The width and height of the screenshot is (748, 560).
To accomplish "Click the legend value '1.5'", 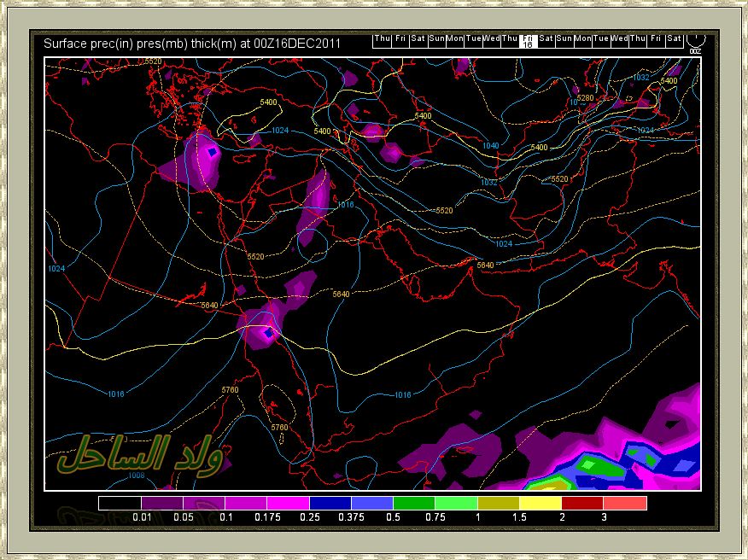I will tap(519, 517).
